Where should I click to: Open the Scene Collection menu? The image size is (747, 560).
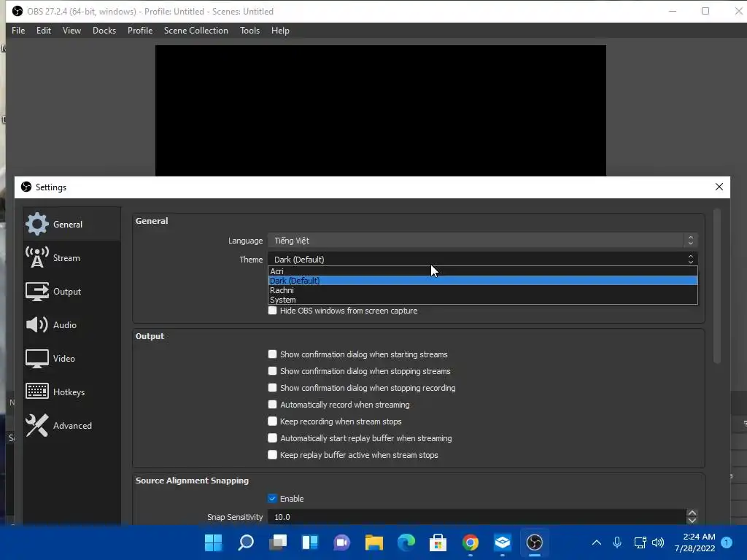pyautogui.click(x=196, y=31)
